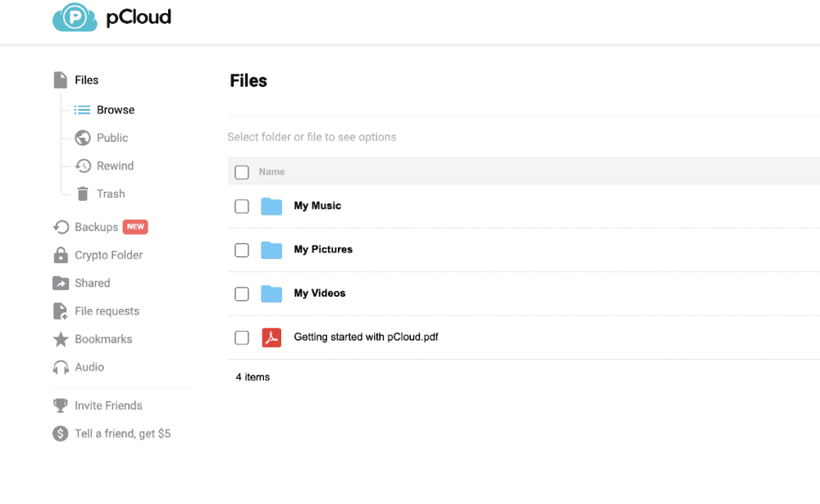Click the Bookmarks star icon
The width and height of the screenshot is (820, 504).
click(61, 339)
